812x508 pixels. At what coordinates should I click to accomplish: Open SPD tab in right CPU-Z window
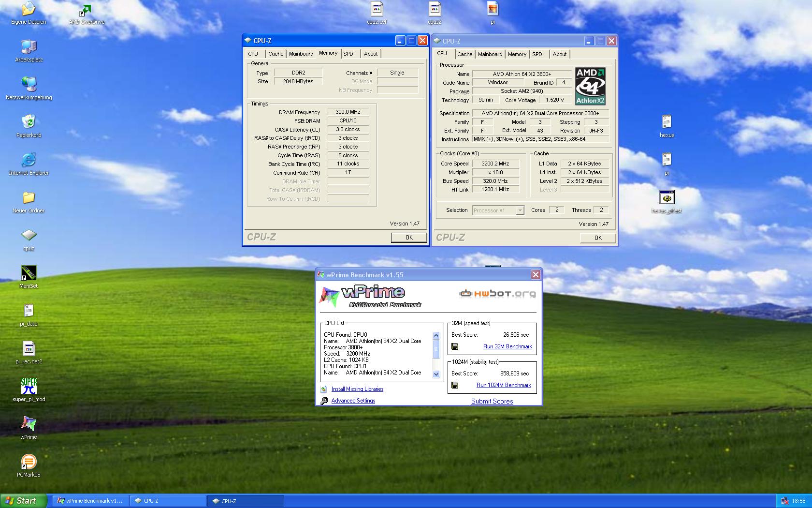click(x=537, y=54)
